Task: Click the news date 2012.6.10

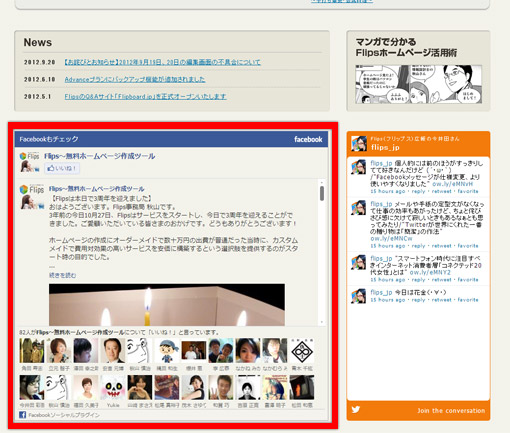Action: pos(40,79)
